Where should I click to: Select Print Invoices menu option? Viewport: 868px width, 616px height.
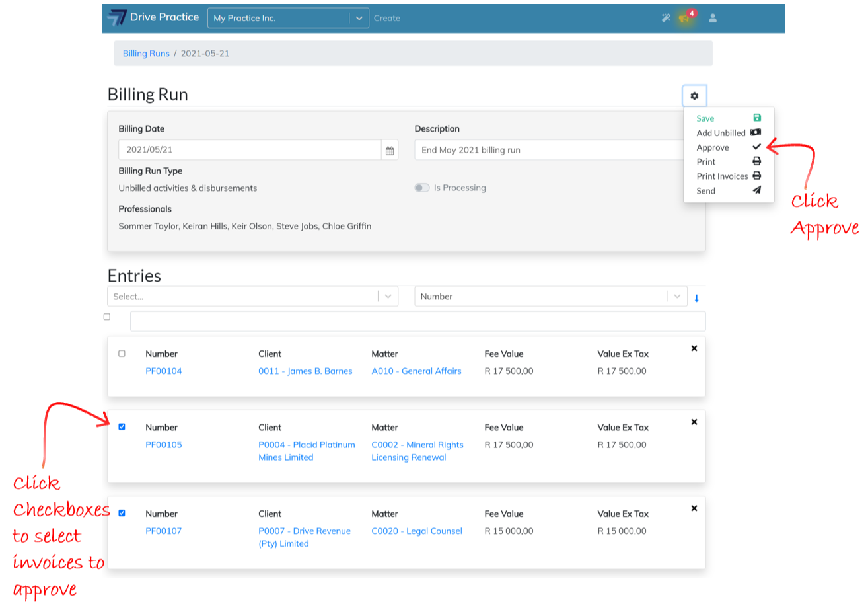click(722, 176)
